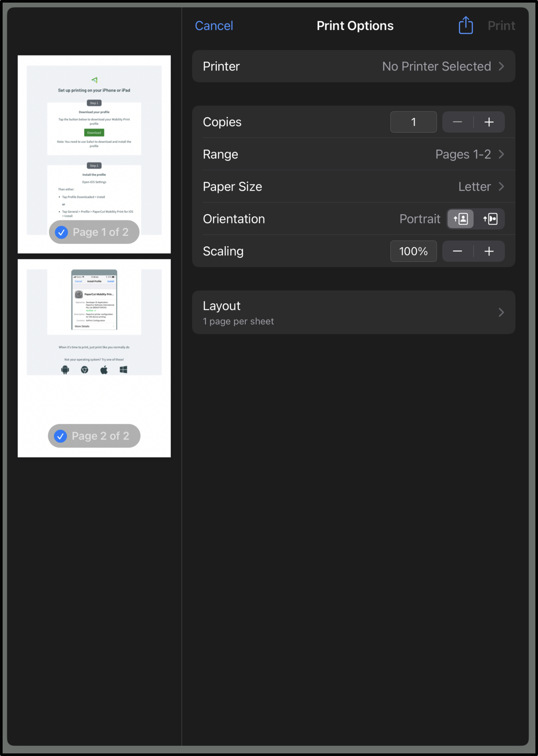Tap the Share icon next to Print

tap(466, 25)
